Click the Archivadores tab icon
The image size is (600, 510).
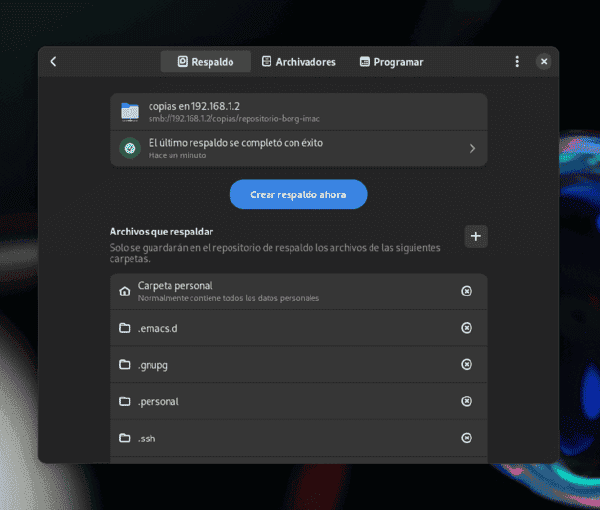[x=266, y=61]
